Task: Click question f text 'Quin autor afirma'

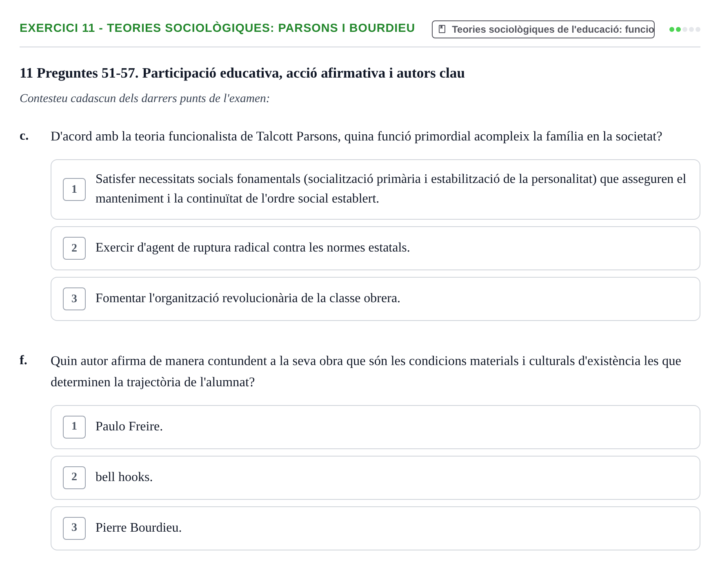Action: coord(366,372)
